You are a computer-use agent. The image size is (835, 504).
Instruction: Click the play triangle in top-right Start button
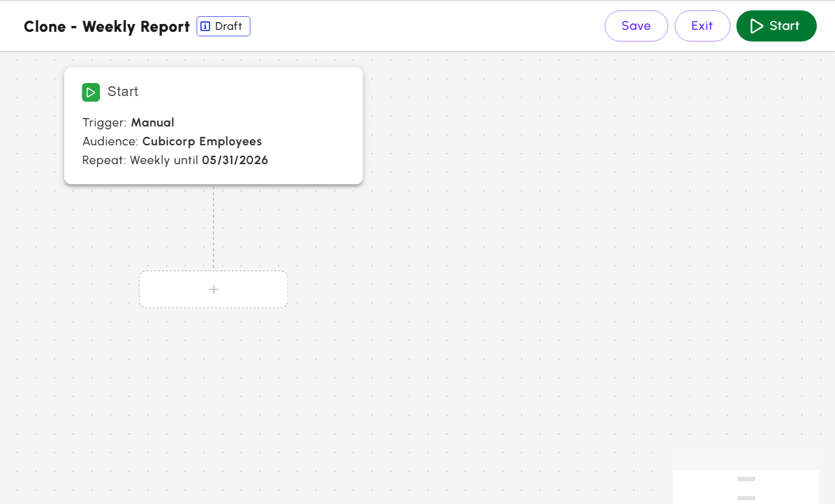756,26
